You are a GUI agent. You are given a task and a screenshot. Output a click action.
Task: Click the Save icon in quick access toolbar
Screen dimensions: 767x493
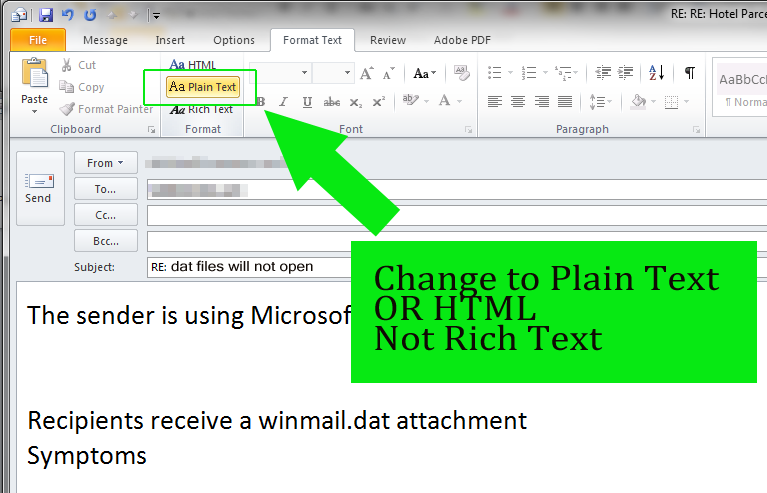tap(45, 15)
